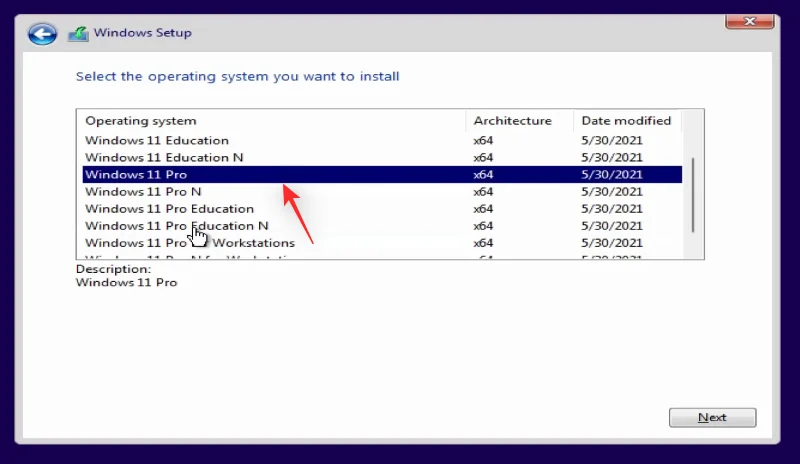
Task: Click 5/30/2021 in Windows 11 Education N row
Action: tap(612, 158)
